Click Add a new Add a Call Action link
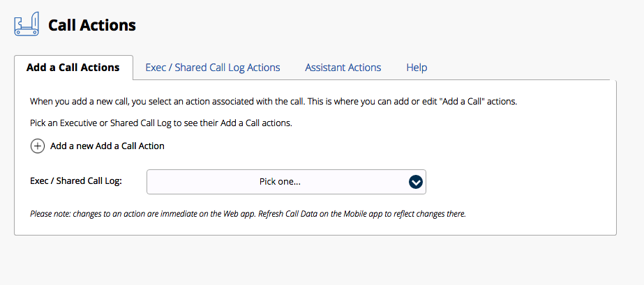Screen dimensions: 644x285 click(107, 146)
